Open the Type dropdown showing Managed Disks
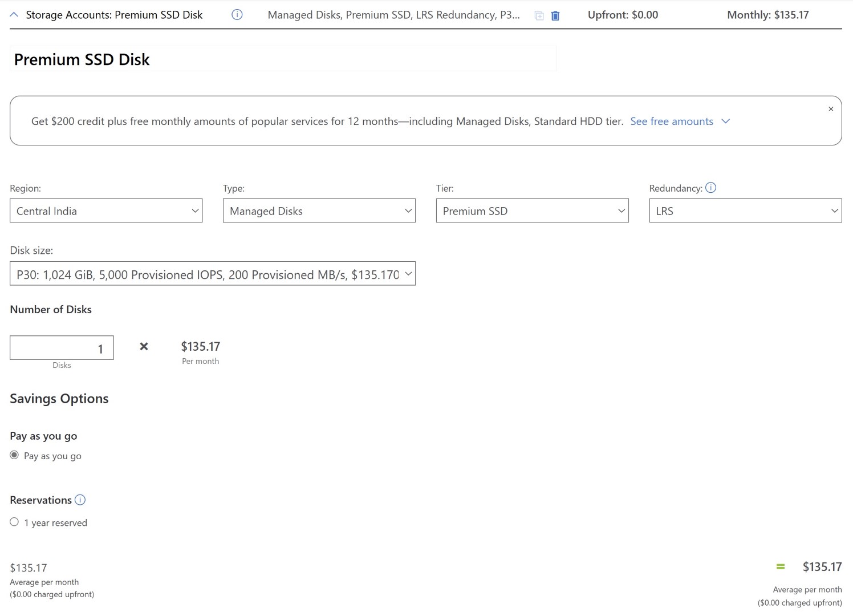This screenshot has height=616, width=853. [x=319, y=210]
